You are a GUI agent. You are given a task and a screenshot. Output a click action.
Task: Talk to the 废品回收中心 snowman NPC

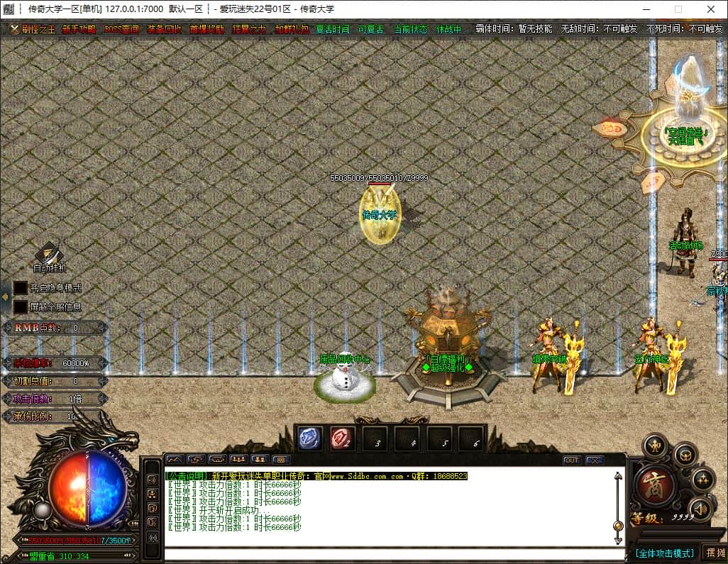[345, 378]
